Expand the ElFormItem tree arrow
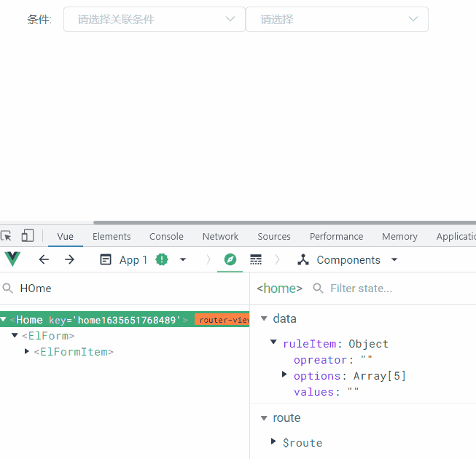 coord(27,351)
